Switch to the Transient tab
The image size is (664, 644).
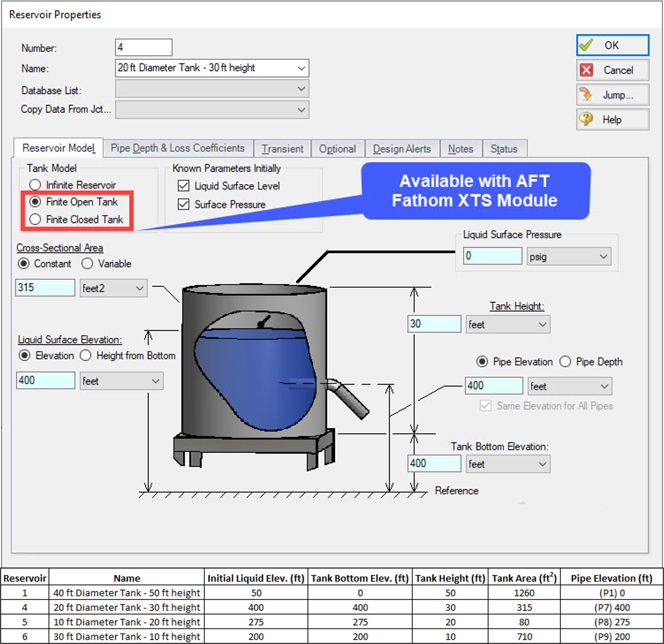pyautogui.click(x=282, y=148)
